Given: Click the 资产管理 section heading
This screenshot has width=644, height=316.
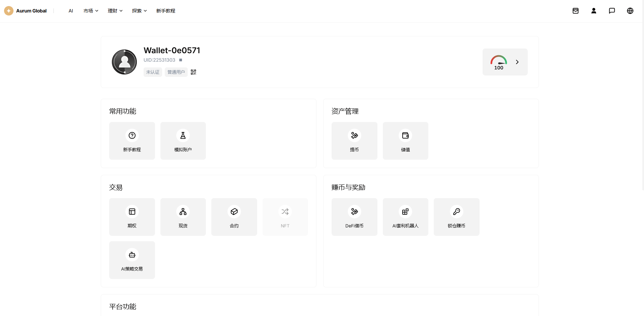Looking at the screenshot, I should [x=345, y=111].
